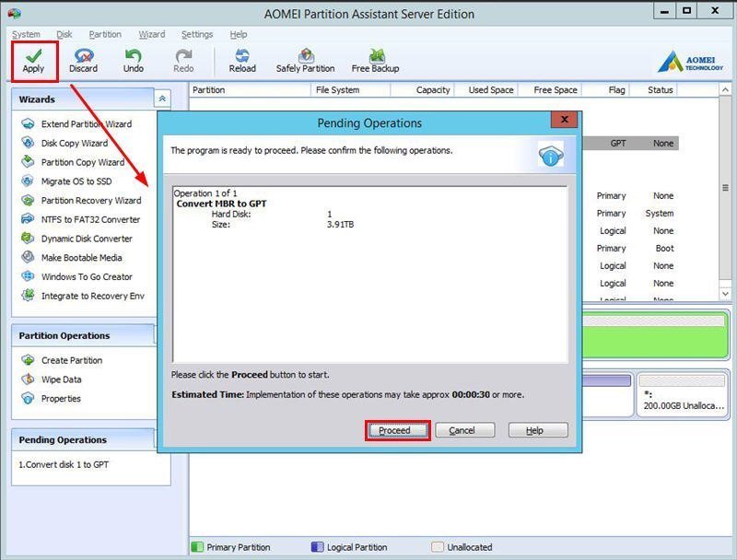Image resolution: width=737 pixels, height=560 pixels.
Task: Open Windows To Go Creator
Action: click(x=87, y=276)
